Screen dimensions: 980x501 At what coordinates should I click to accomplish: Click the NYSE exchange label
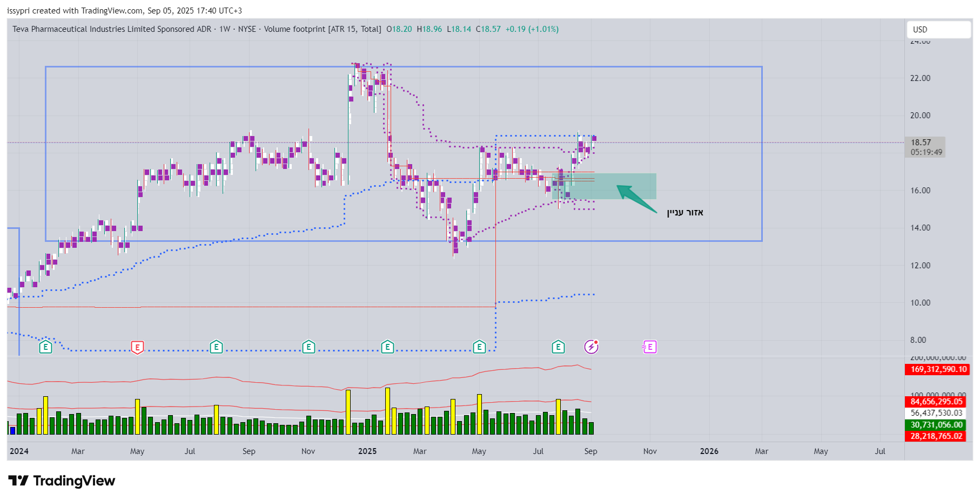pos(247,29)
